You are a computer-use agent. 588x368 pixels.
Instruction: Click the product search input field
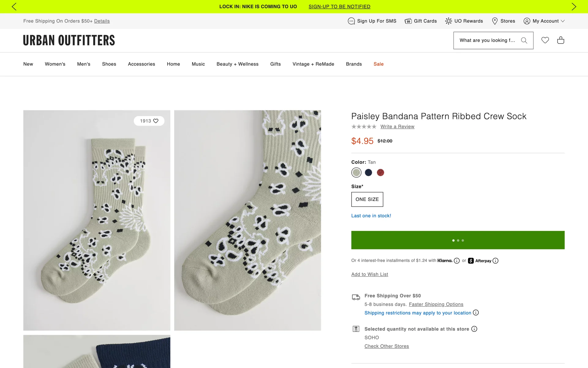(487, 40)
